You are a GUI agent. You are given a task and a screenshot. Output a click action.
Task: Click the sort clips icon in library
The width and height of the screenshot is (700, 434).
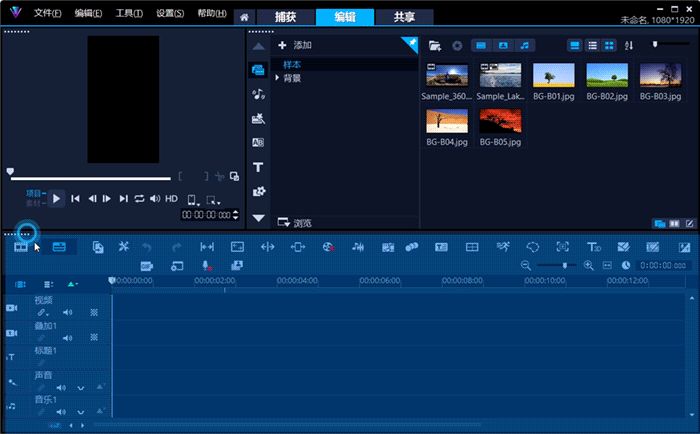(x=629, y=46)
